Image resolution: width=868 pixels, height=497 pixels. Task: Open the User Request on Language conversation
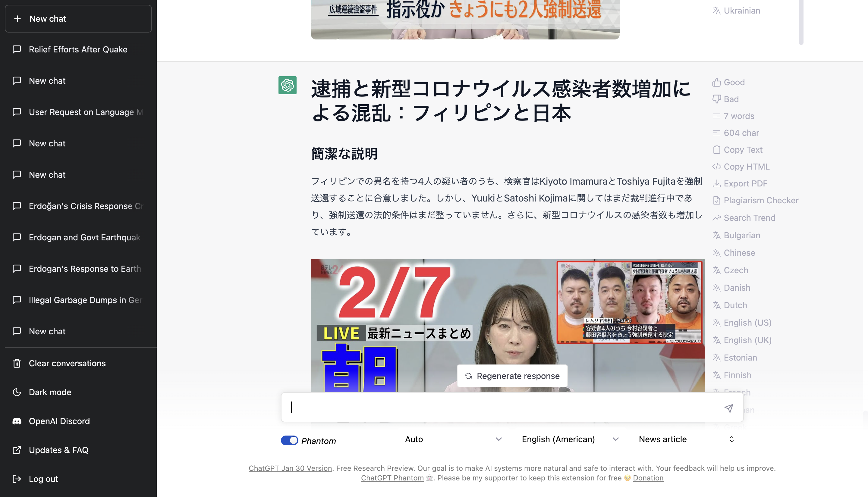78,112
